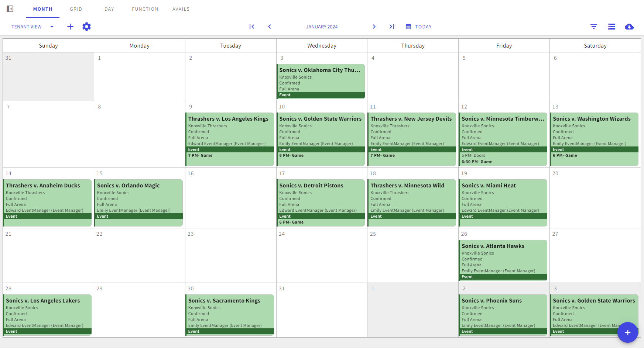Open Sonics v. Orlando Magic event
644x349 pixels.
(138, 203)
